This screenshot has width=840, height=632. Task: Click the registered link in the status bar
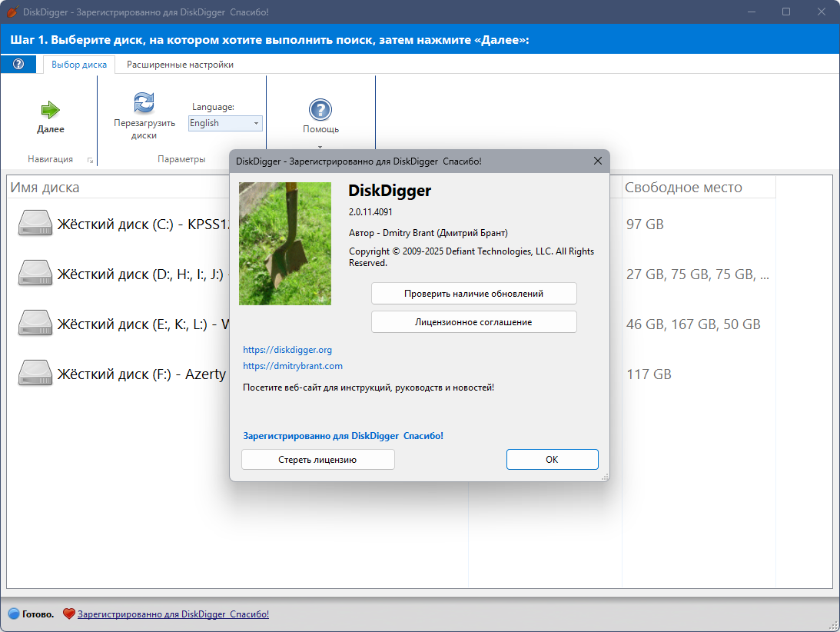point(173,614)
